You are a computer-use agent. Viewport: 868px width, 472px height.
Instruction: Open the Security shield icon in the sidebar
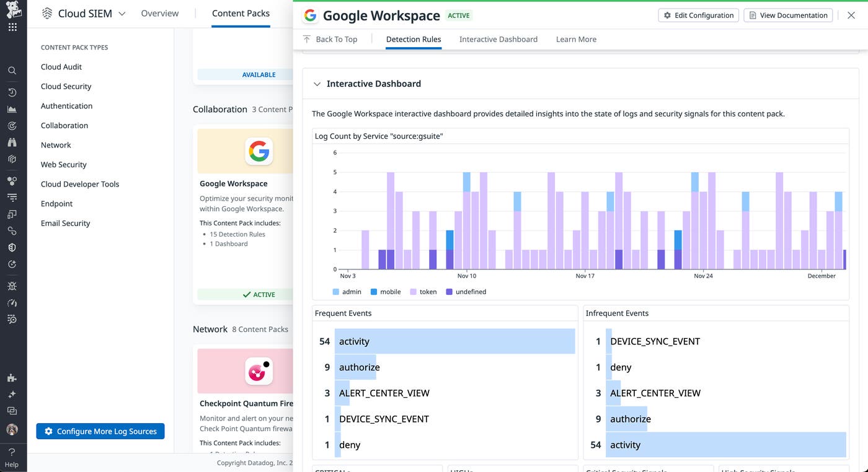(12, 247)
